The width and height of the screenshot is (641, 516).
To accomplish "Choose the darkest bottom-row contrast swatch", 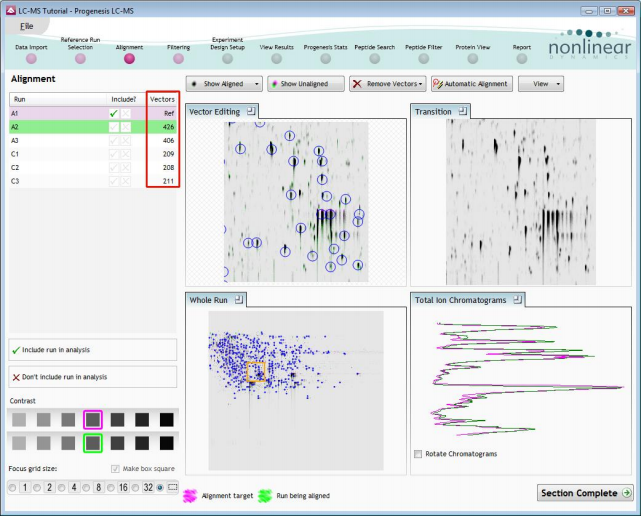I will click(x=166, y=443).
